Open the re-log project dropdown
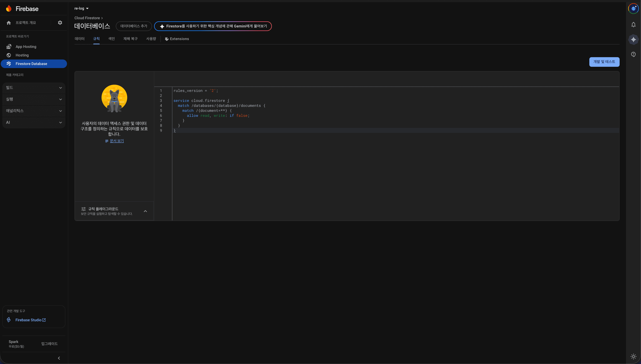641x364 pixels. pyautogui.click(x=82, y=9)
